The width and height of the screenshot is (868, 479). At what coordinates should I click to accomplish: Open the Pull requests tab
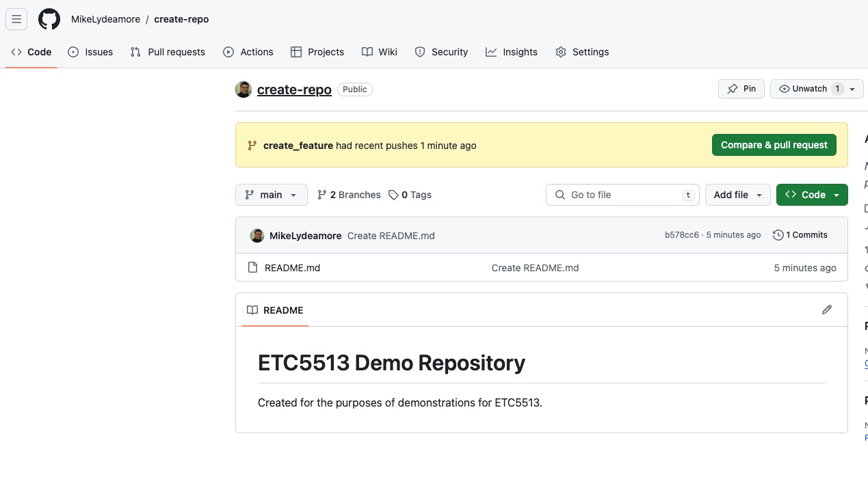point(168,52)
